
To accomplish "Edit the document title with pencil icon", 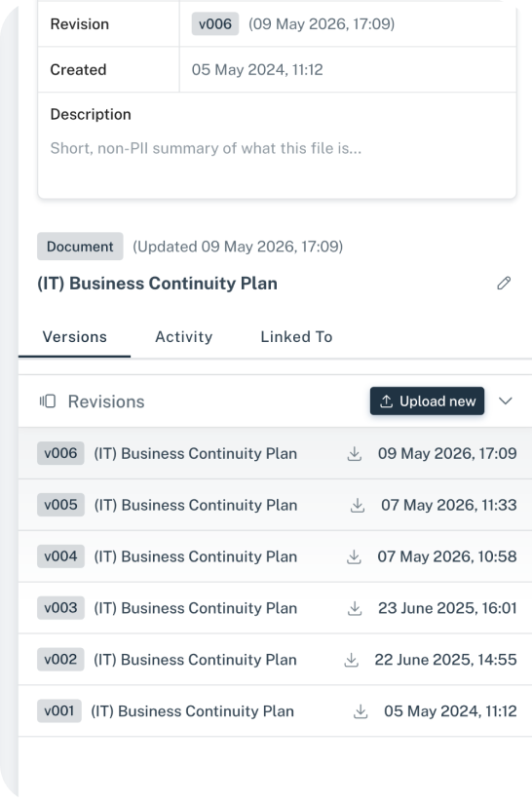I will 504,284.
